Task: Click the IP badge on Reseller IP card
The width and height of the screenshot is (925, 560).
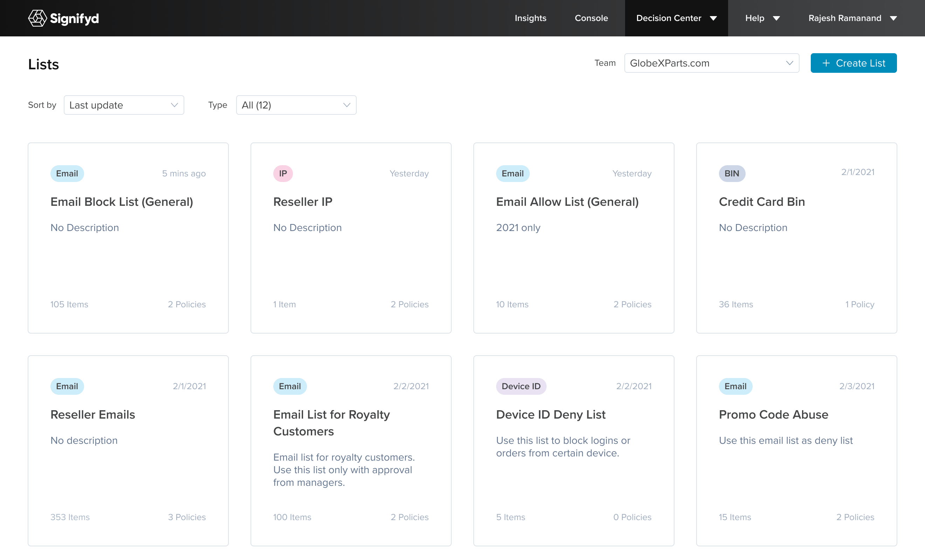Action: [x=283, y=173]
